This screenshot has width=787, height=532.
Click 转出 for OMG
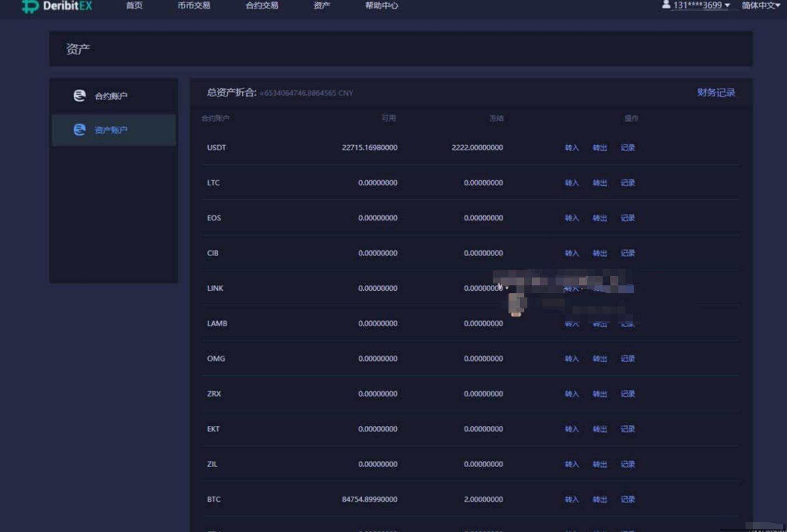(600, 359)
